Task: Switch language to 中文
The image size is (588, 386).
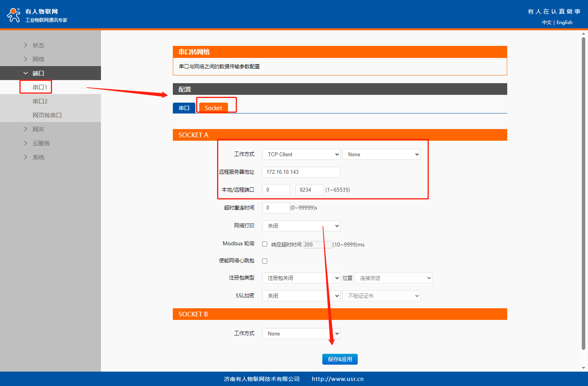Action: [x=547, y=23]
